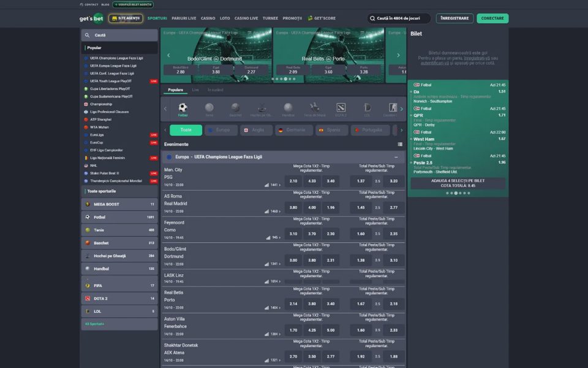Switch to the Live events tab
The width and height of the screenshot is (588, 368).
coord(195,90)
